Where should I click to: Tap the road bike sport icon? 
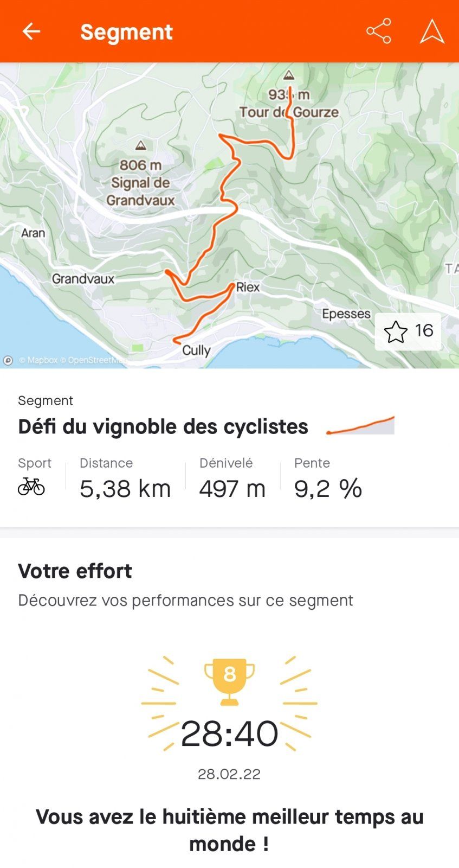[x=31, y=486]
